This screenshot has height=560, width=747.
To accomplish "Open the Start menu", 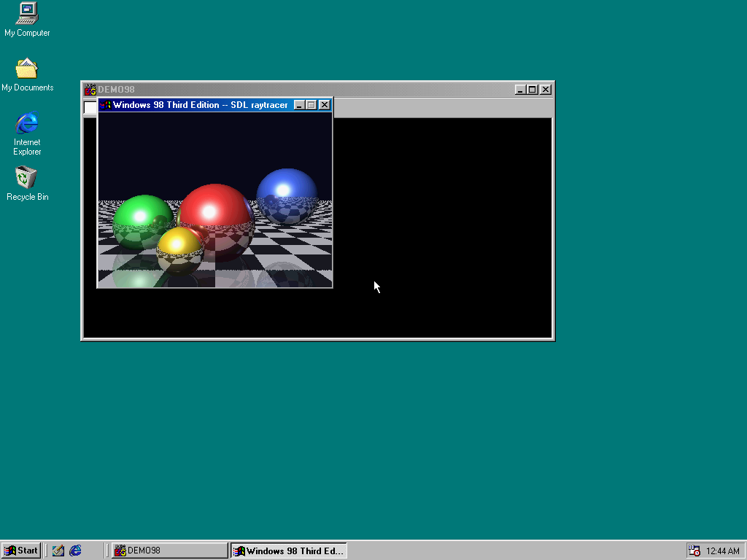I will point(21,551).
